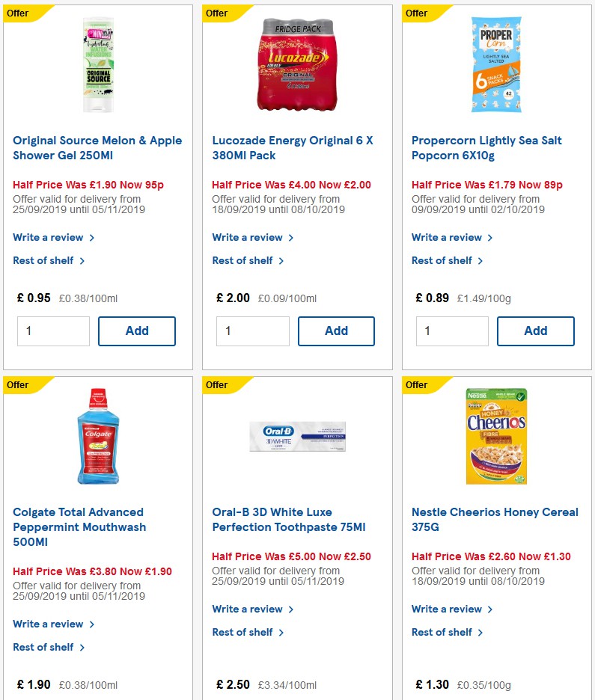Screen dimensions: 595x700
Task: Select the quantity field for the shower gel
Action: click(53, 331)
